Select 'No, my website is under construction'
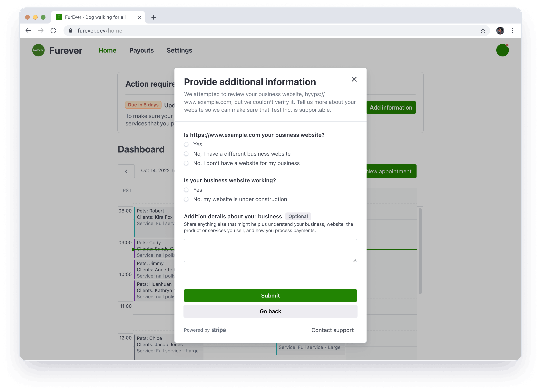Screen dimensions: 541x392 click(x=186, y=199)
